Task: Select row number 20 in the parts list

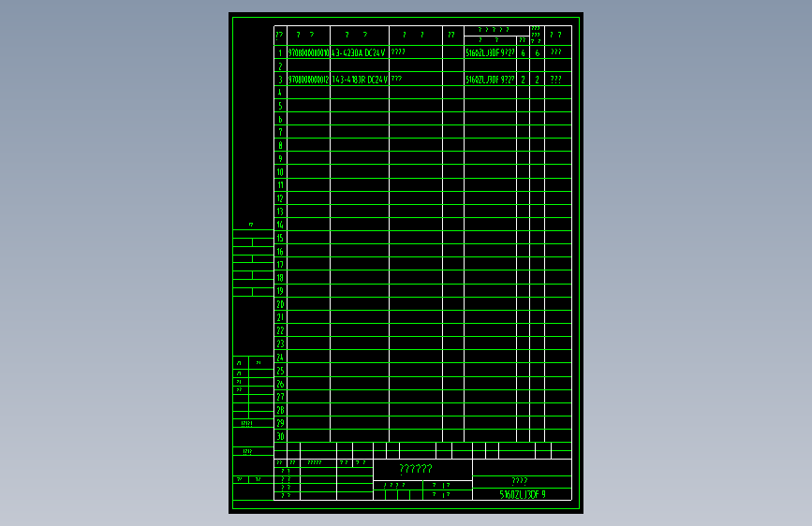Action: pyautogui.click(x=280, y=304)
